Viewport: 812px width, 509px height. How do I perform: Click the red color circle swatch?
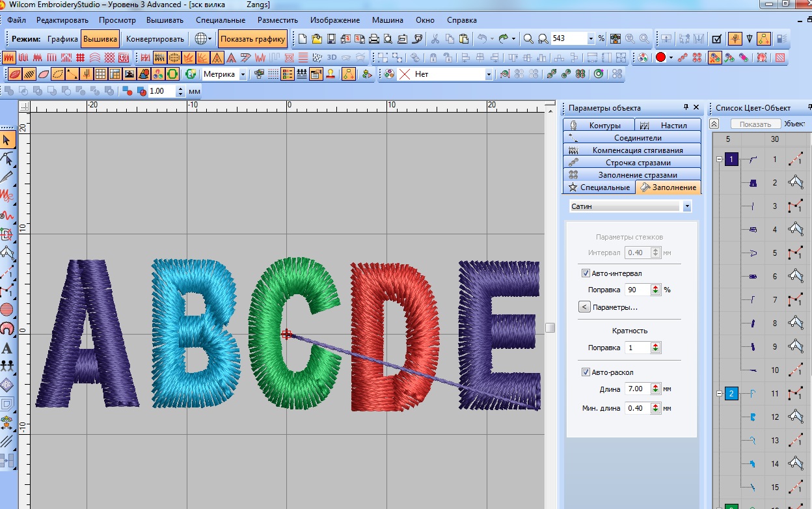click(x=660, y=57)
